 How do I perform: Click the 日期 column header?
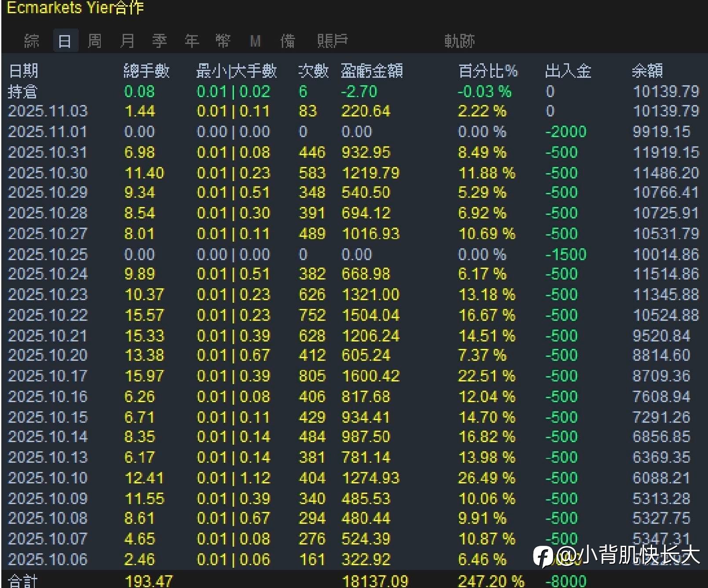click(x=23, y=70)
